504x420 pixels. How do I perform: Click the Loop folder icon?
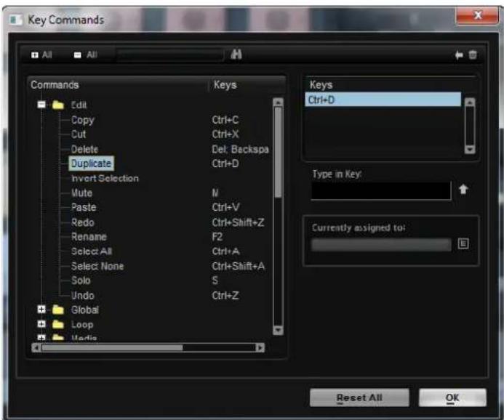coord(58,324)
